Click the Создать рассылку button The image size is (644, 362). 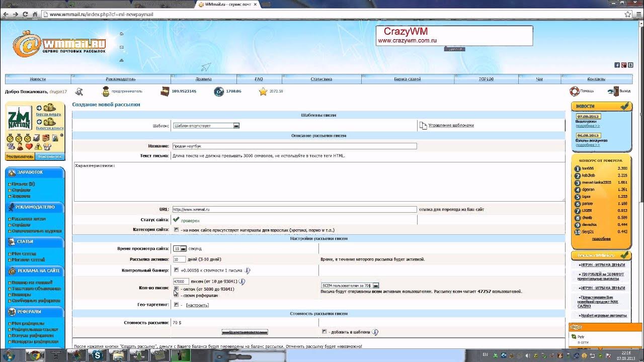pyautogui.click(x=245, y=332)
